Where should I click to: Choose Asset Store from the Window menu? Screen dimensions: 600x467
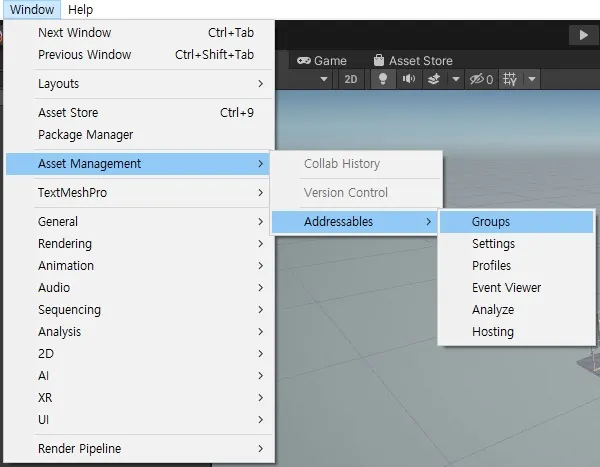[139, 113]
